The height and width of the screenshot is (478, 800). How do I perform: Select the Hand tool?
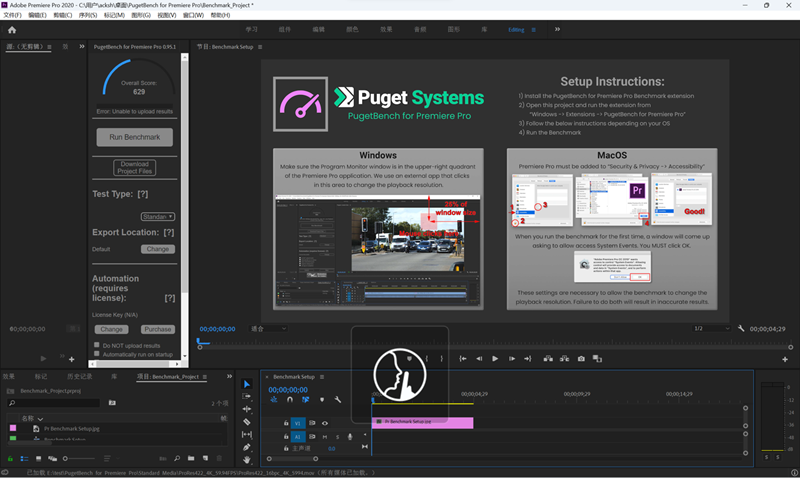(x=247, y=460)
